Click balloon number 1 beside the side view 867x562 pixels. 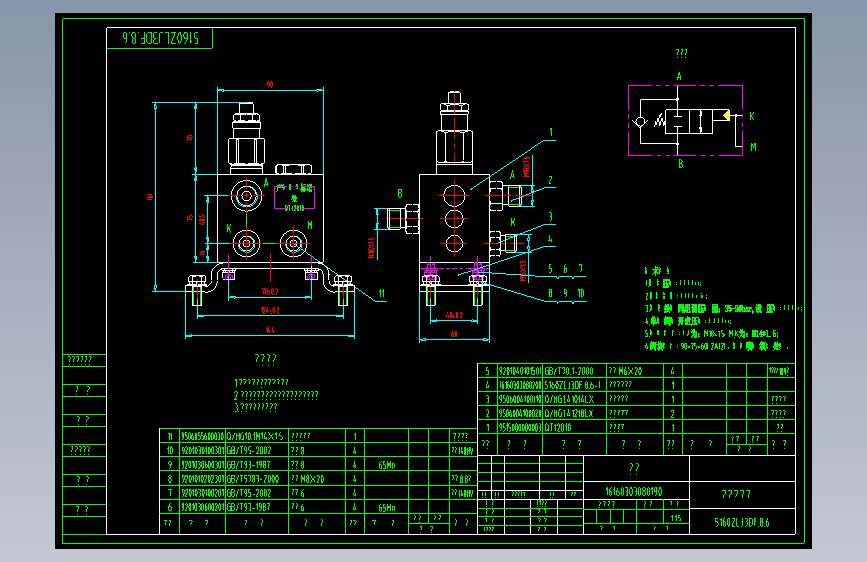click(x=551, y=133)
